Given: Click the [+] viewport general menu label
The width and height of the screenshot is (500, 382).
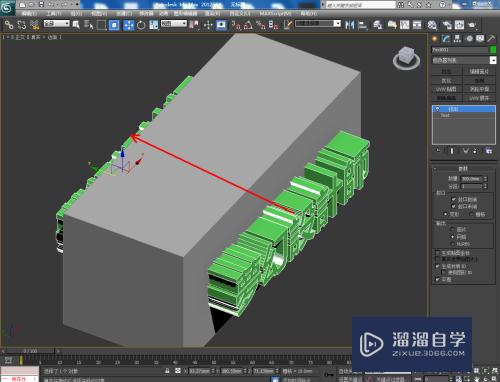Looking at the screenshot, I should tap(8, 37).
